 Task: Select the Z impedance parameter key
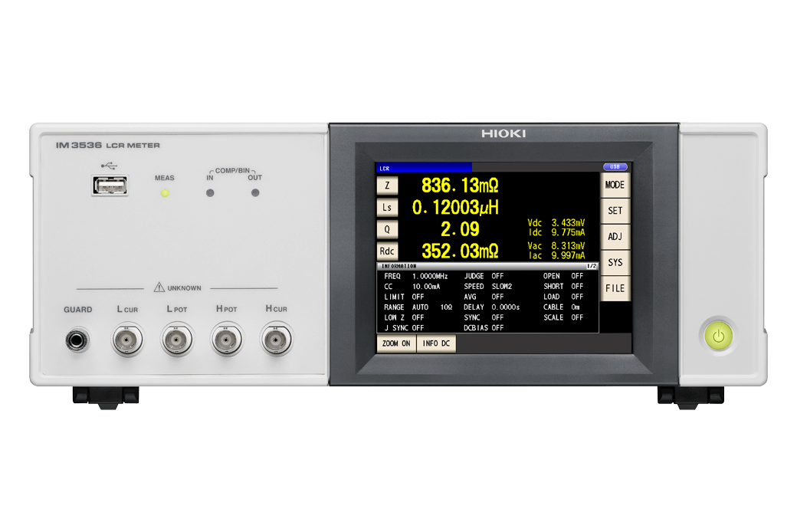click(388, 184)
